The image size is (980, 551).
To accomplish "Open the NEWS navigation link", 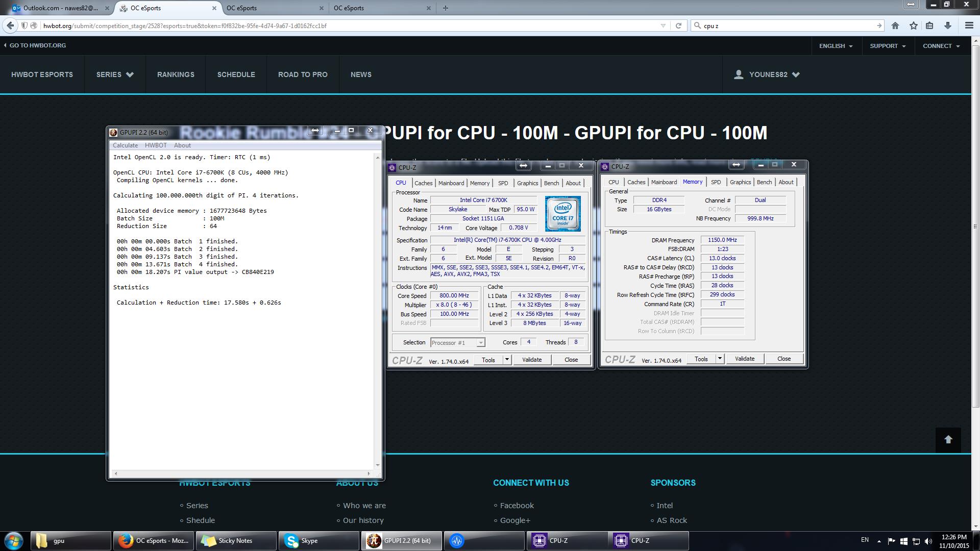I will pyautogui.click(x=361, y=74).
